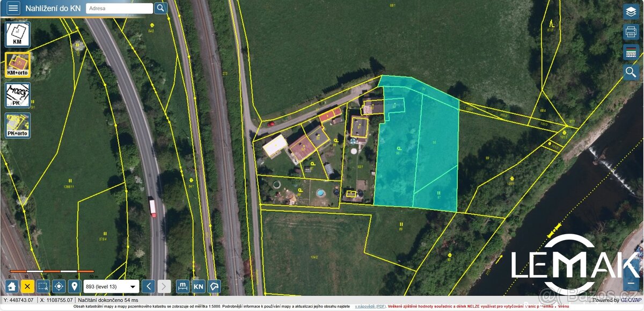Open the v nápovědě (PDF) help link
Viewport: 644px width, 311px height.
[370, 306]
